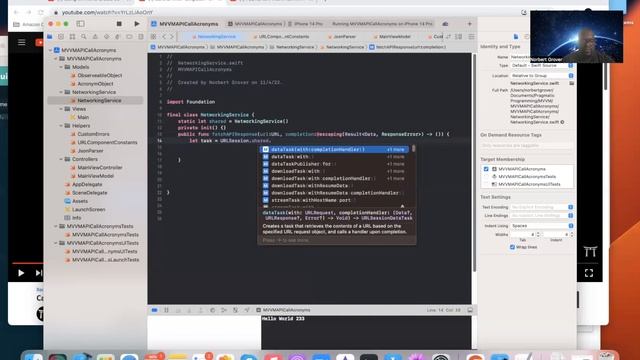Select the File inspector icon
The width and height of the screenshot is (640, 360).
pyautogui.click(x=516, y=37)
